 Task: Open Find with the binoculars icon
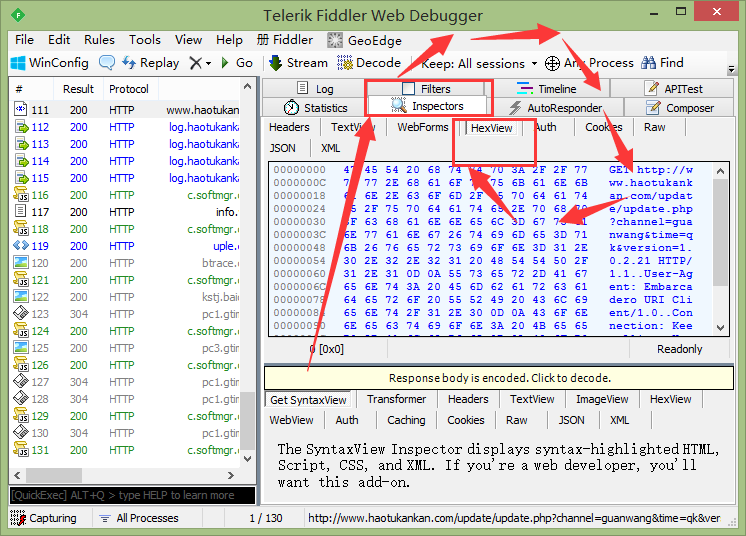(x=648, y=63)
